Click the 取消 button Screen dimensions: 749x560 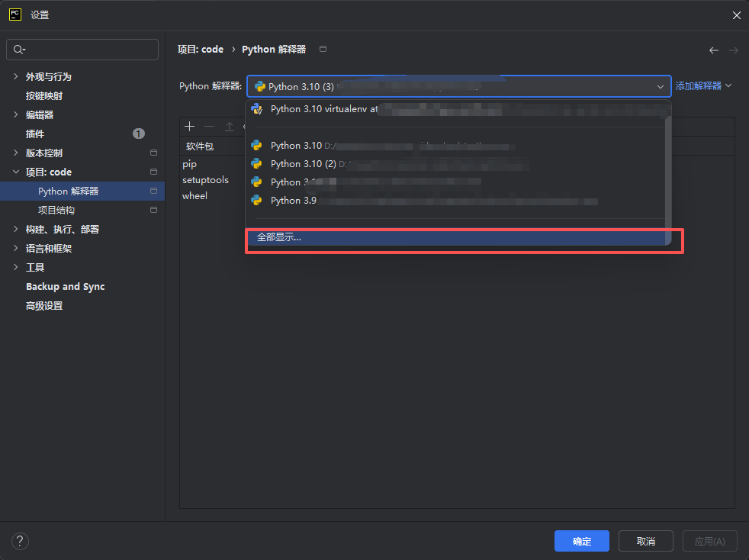click(x=646, y=541)
